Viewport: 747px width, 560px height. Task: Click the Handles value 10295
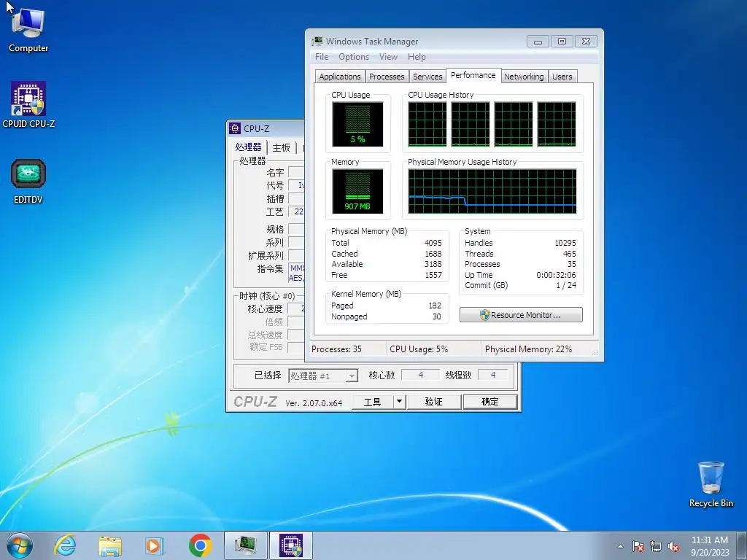point(565,243)
